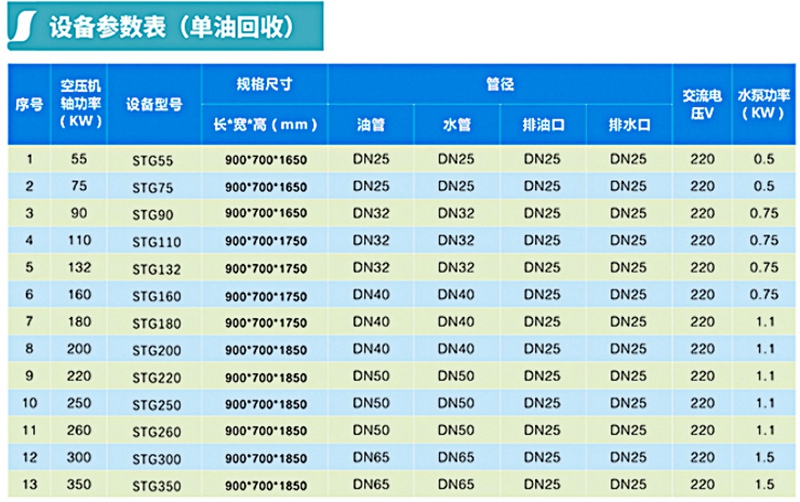Image resolution: width=800 pixels, height=502 pixels.
Task: Select the 长*宽*高 (mm) sub-header
Action: [265, 126]
